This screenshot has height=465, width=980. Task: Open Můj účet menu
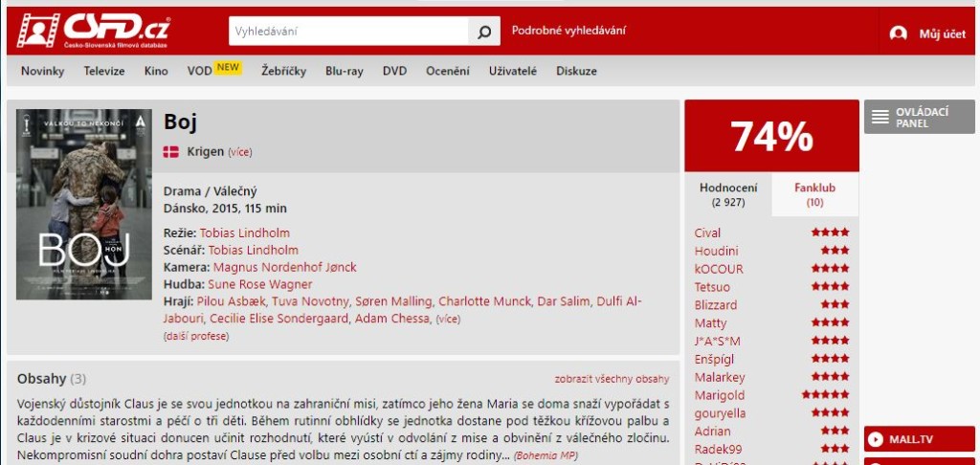coord(942,34)
